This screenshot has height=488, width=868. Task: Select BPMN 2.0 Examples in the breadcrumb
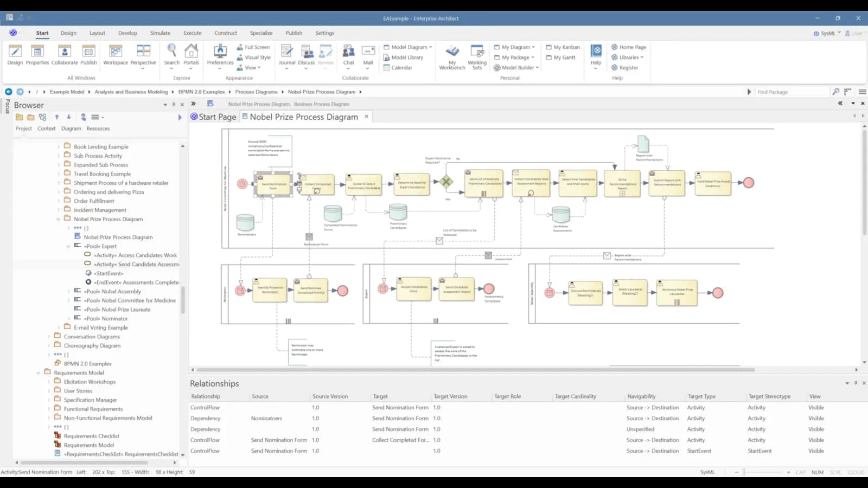click(x=201, y=92)
